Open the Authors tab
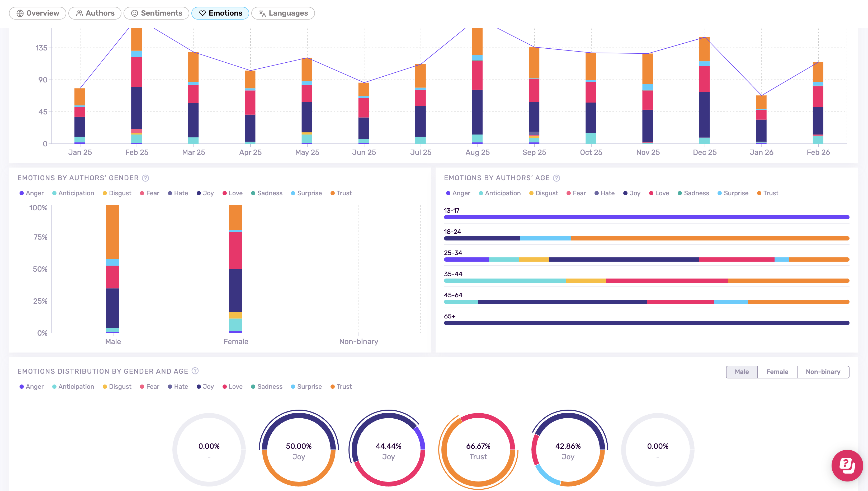The image size is (868, 491). click(95, 13)
